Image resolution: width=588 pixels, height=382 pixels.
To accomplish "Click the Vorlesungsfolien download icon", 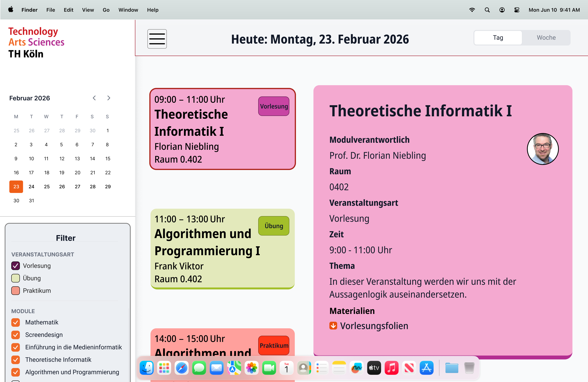I will coord(333,326).
